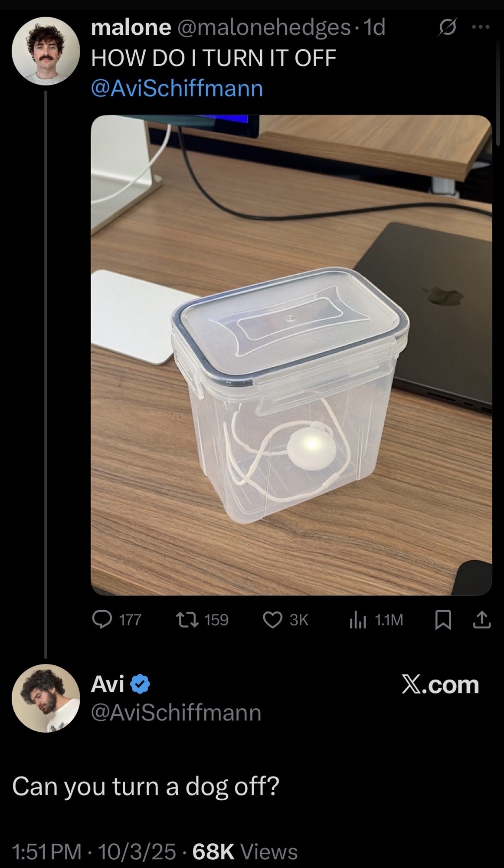This screenshot has width=504, height=868.
Task: Like the tweet with the heart icon
Action: click(x=273, y=619)
